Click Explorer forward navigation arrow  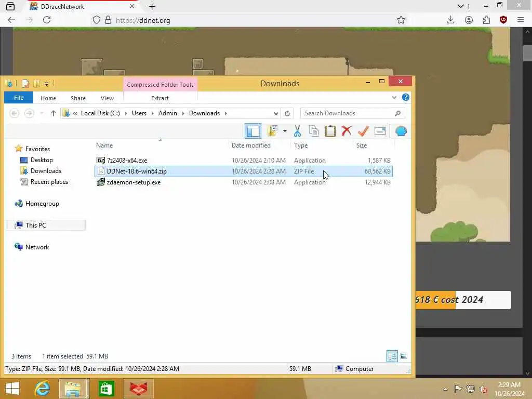[x=29, y=113]
